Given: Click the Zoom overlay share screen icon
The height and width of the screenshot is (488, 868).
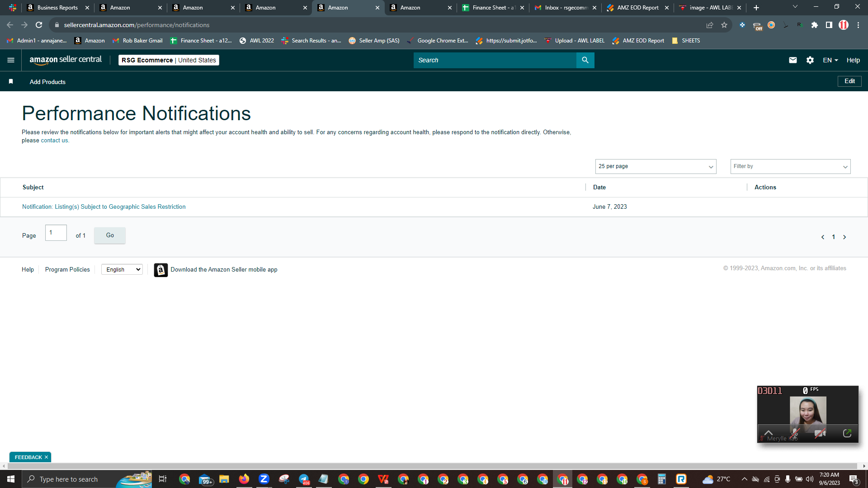Looking at the screenshot, I should 847,433.
